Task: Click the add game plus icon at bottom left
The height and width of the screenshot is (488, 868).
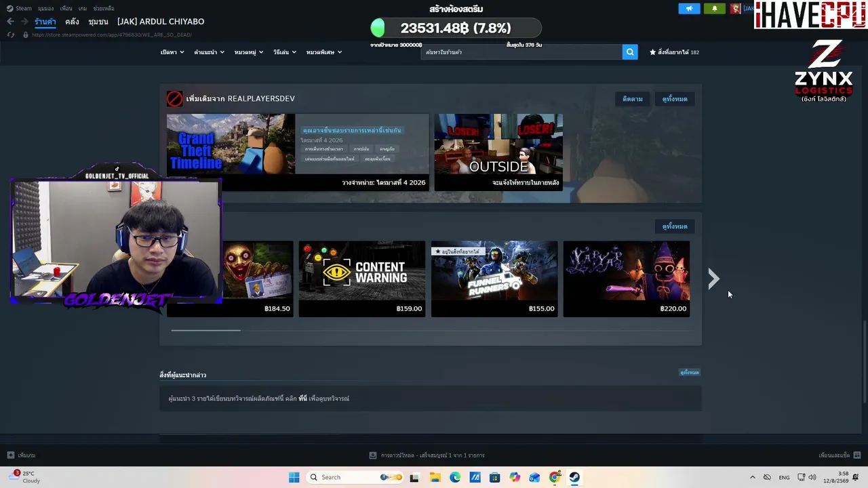Action: (10, 455)
